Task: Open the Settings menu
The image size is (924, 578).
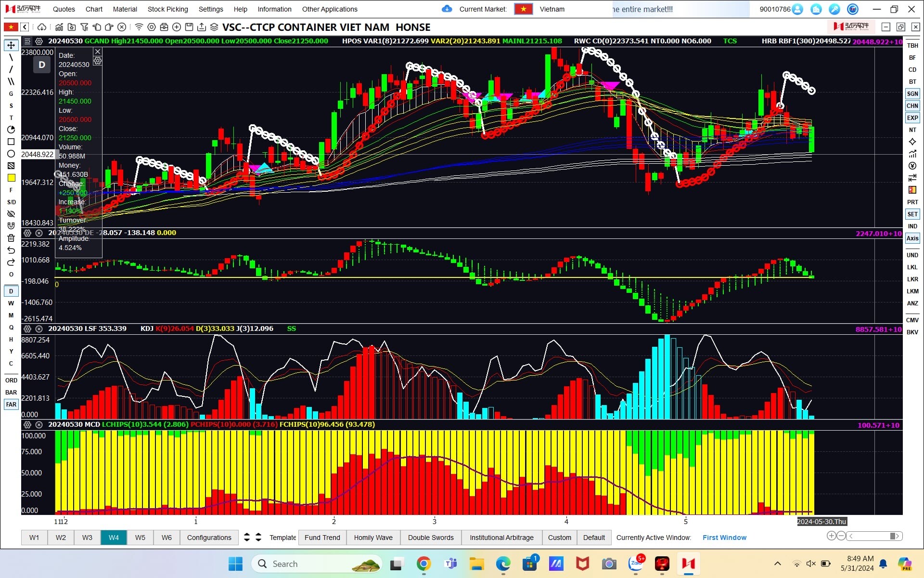Action: pos(211,9)
